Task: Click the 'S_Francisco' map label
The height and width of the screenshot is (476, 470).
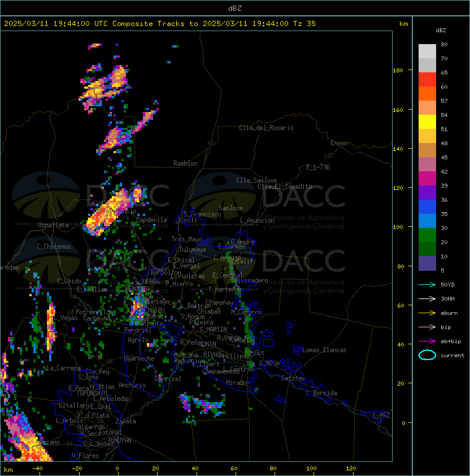Action: [x=202, y=215]
